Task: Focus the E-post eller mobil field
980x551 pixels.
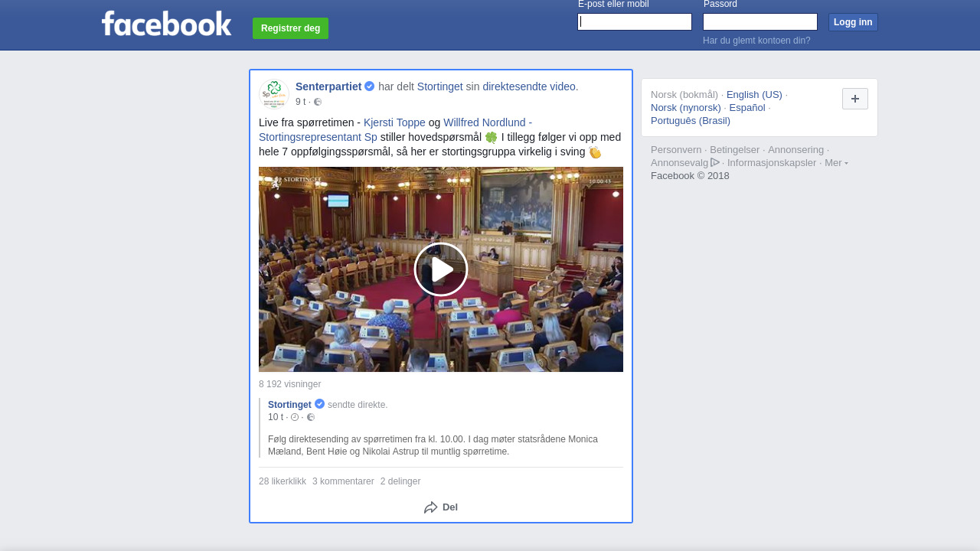Action: point(635,21)
